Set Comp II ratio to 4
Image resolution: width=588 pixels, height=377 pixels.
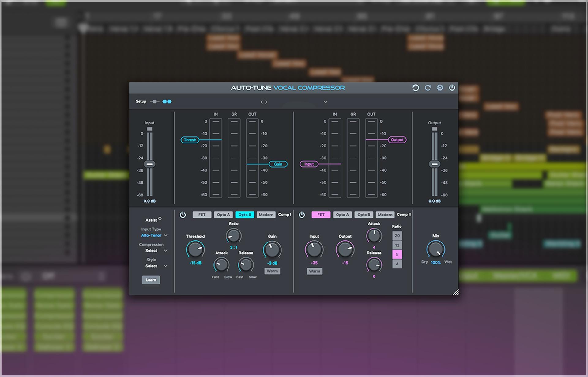coord(397,264)
